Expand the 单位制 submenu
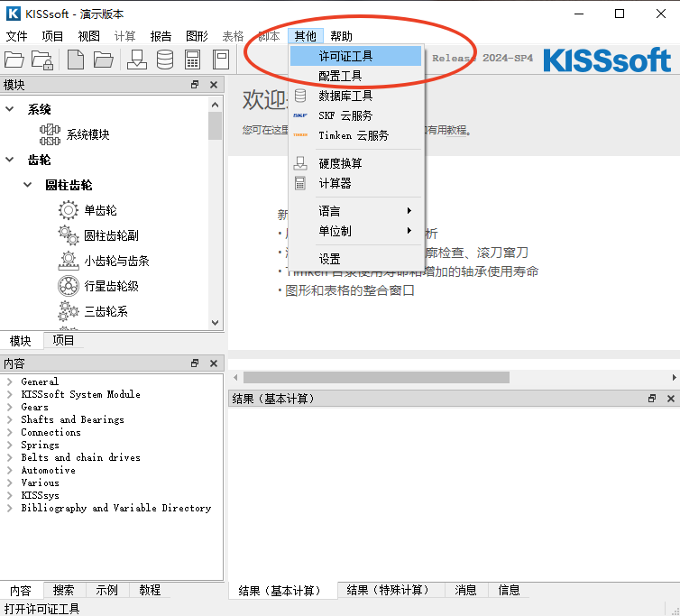Viewport: 680px width, 616px height. [355, 231]
